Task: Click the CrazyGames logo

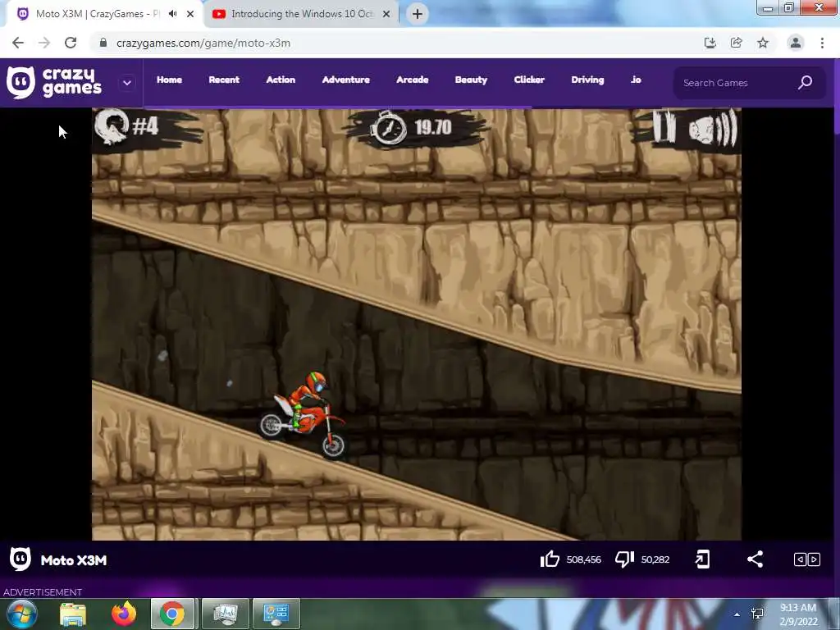Action: click(x=54, y=83)
